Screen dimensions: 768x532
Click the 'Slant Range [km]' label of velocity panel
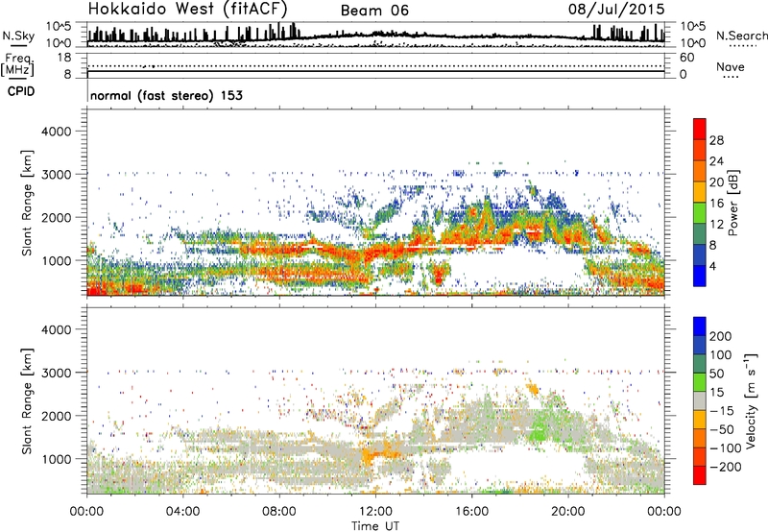pyautogui.click(x=27, y=401)
